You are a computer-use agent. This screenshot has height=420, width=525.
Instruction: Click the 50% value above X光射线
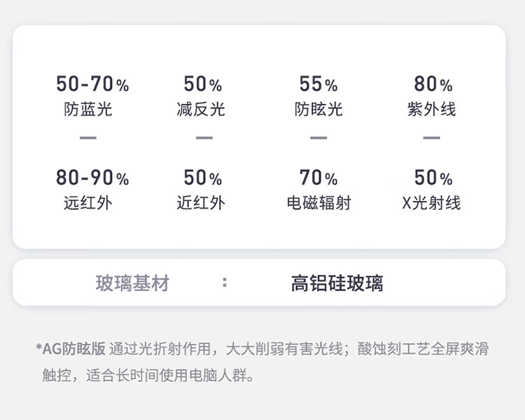(x=433, y=178)
